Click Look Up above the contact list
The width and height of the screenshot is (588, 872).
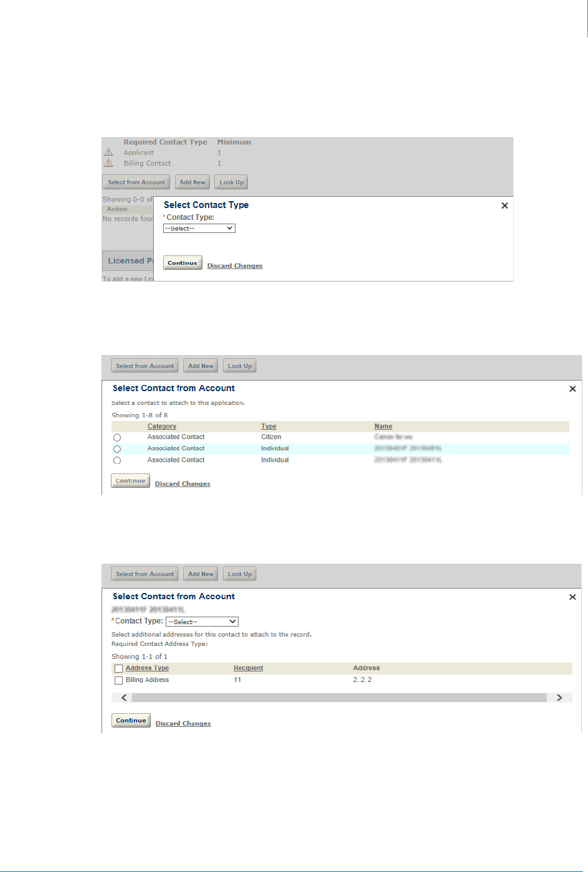pyautogui.click(x=240, y=366)
